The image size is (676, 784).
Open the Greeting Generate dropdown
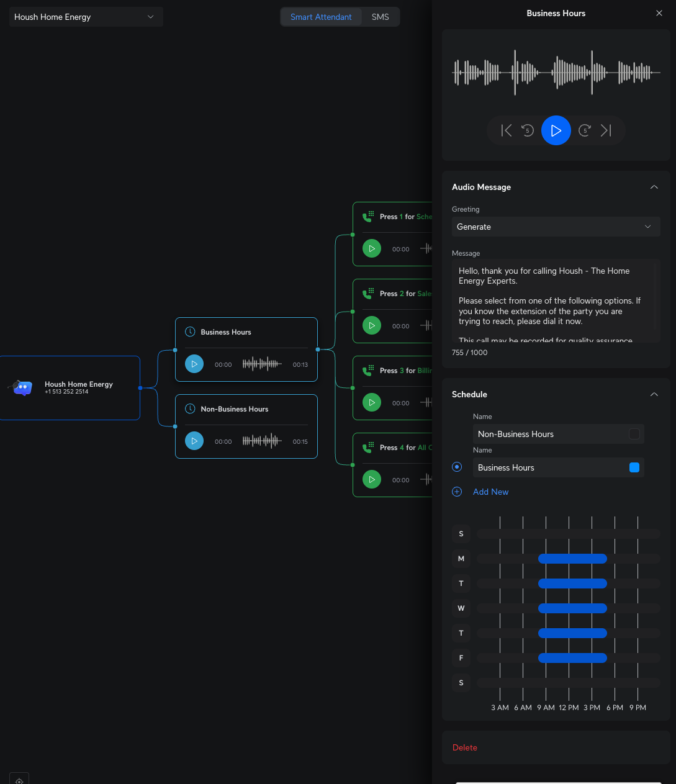[x=556, y=227]
